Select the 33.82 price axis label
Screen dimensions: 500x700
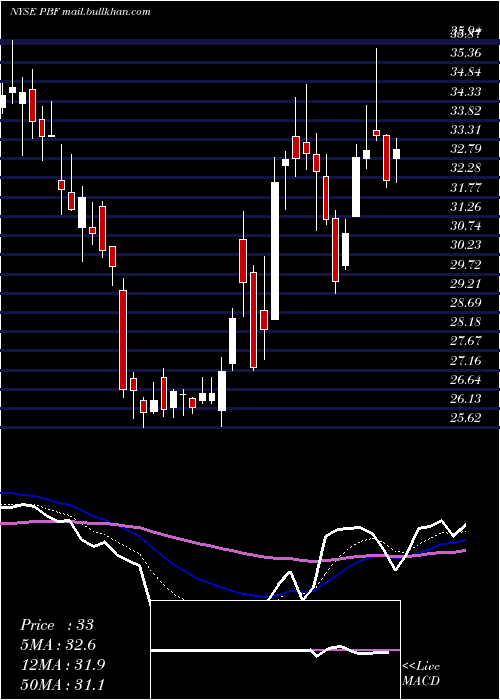point(466,111)
